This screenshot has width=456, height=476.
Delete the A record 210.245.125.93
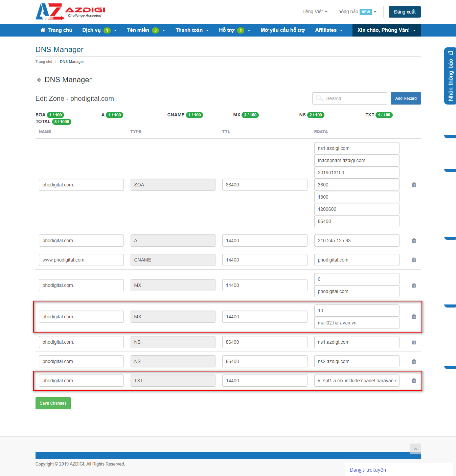[414, 241]
